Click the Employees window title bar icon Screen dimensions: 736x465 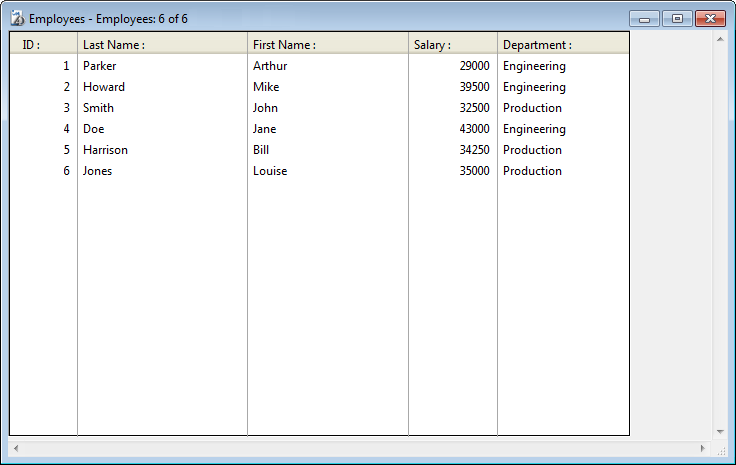pyautogui.click(x=17, y=19)
